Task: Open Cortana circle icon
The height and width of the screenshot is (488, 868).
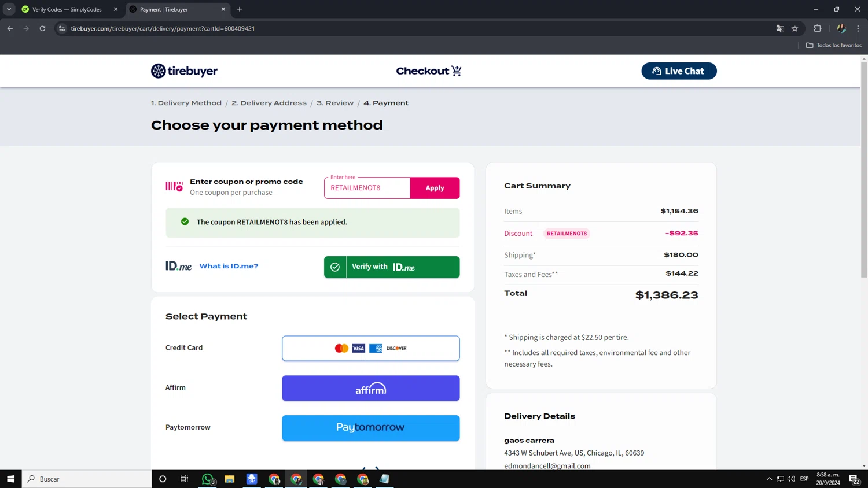Action: [x=163, y=479]
